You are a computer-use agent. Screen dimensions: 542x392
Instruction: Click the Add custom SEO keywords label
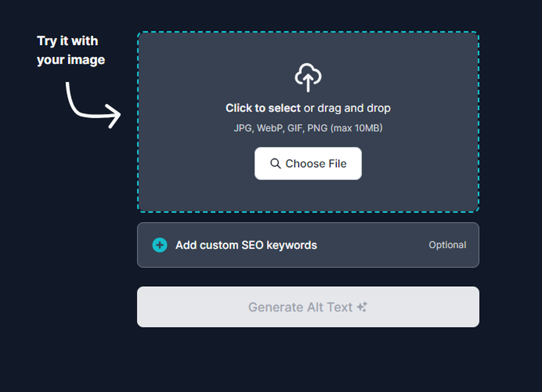click(x=246, y=245)
